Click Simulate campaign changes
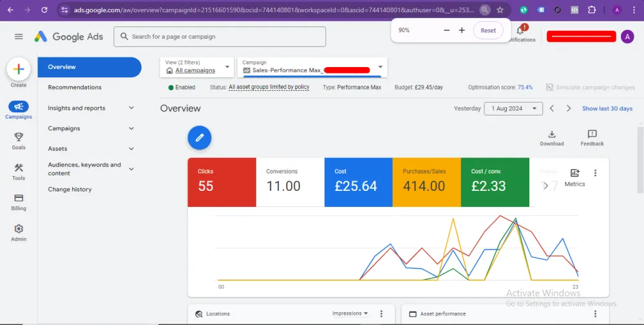Viewport: 644px width, 325px height. (x=590, y=87)
